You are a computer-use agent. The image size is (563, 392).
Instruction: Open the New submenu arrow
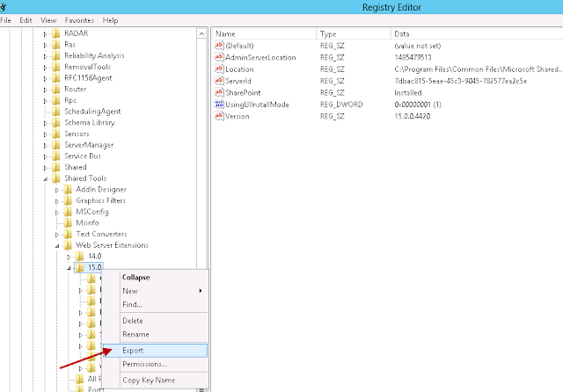click(201, 291)
